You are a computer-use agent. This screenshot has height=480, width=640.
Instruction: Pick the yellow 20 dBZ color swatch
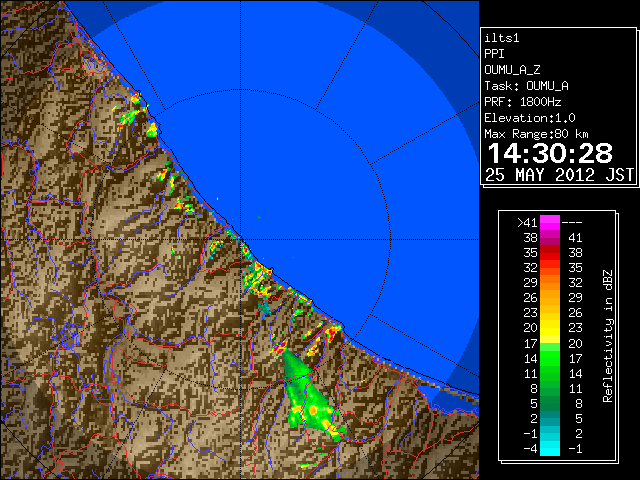click(x=550, y=328)
